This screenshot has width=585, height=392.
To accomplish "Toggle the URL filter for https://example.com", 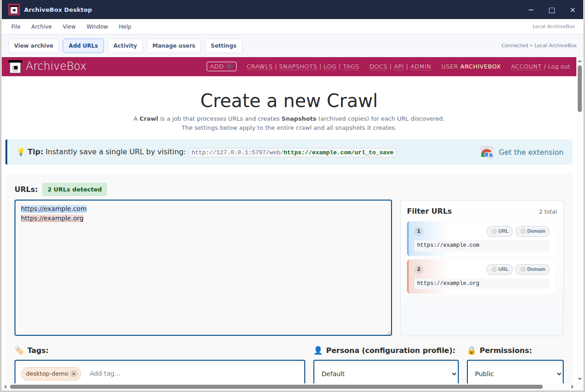I will coord(500,231).
